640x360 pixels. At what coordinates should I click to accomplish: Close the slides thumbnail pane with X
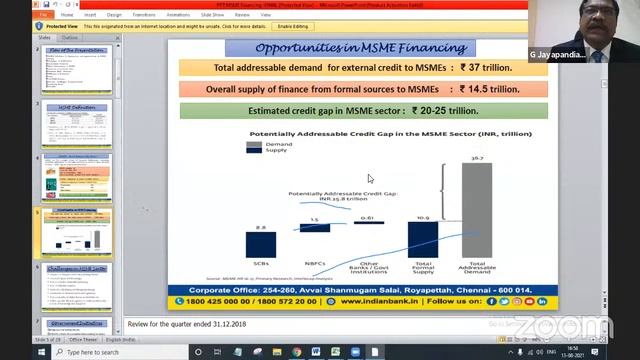pyautogui.click(x=118, y=38)
